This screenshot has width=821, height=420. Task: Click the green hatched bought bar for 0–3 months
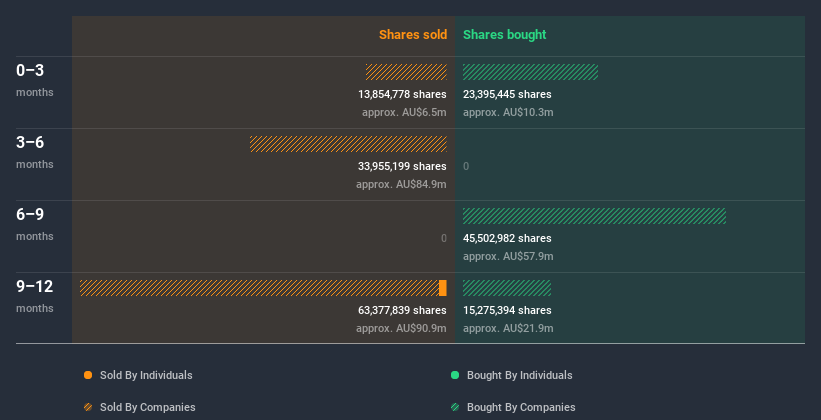click(530, 72)
